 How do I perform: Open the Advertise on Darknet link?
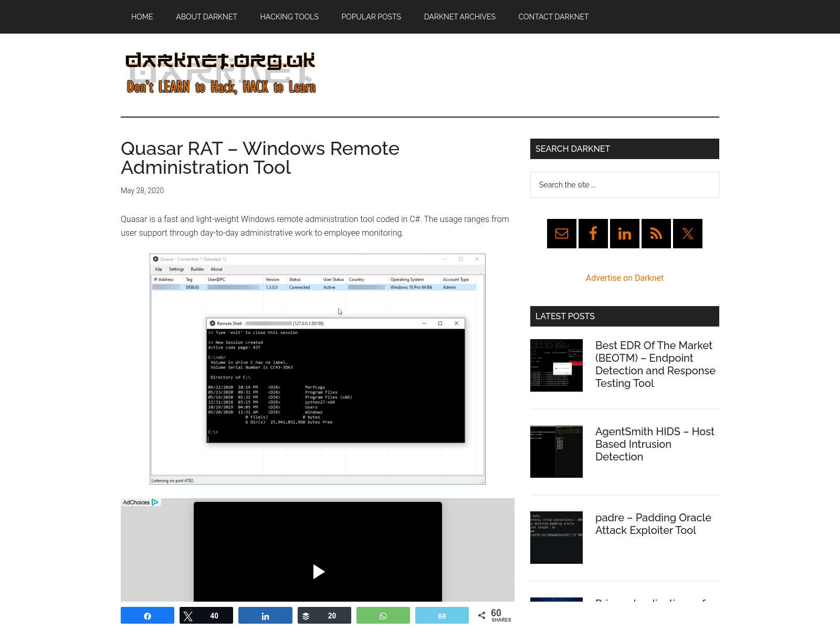625,278
